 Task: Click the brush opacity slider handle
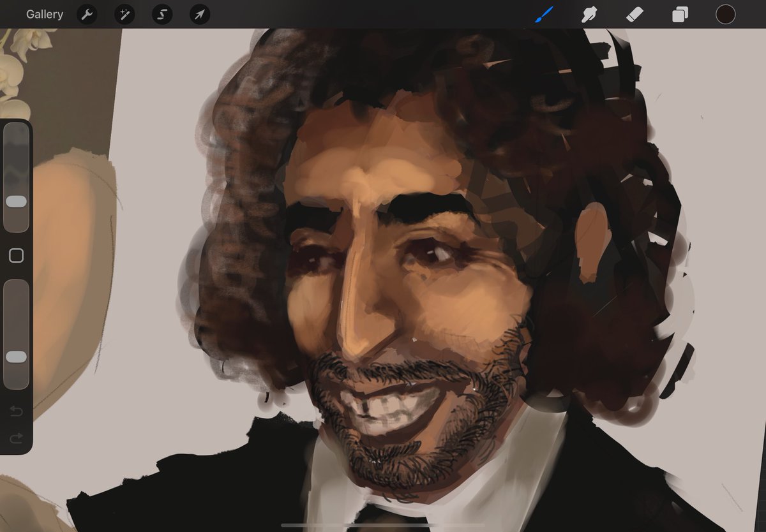(x=16, y=357)
